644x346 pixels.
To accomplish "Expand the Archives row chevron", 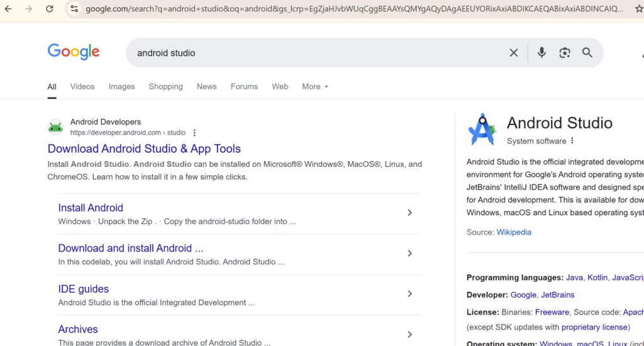I will click(x=409, y=335).
